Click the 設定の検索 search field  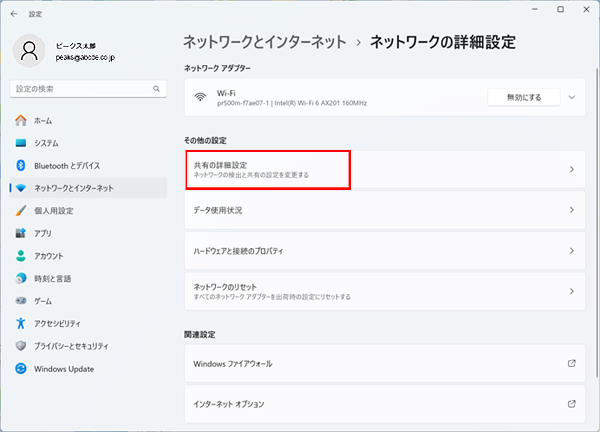(80, 89)
